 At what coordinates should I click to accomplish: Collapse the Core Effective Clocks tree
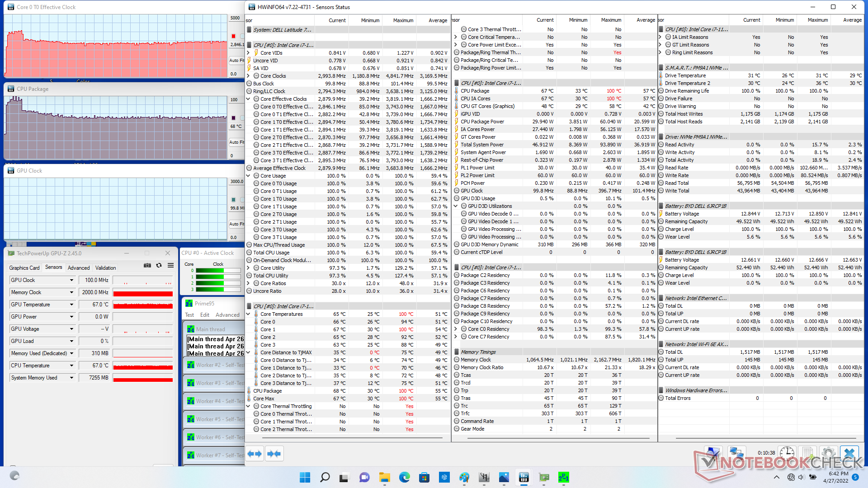[249, 99]
